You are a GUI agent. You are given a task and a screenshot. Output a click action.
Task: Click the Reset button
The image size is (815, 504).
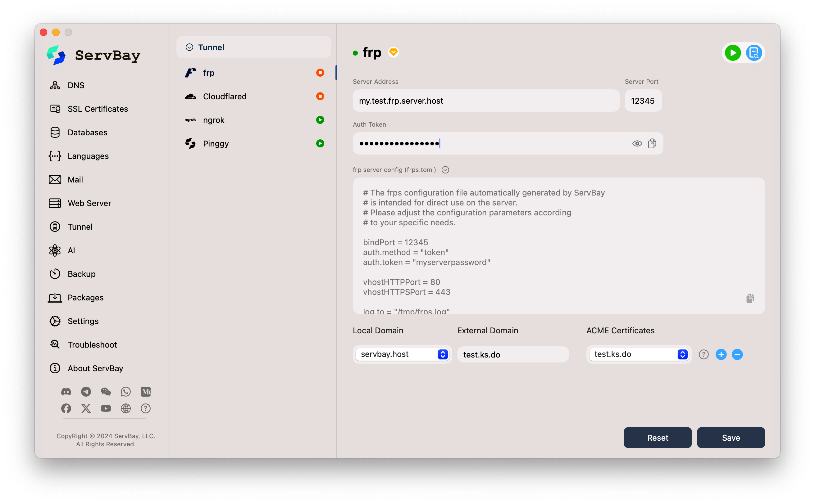pos(658,438)
